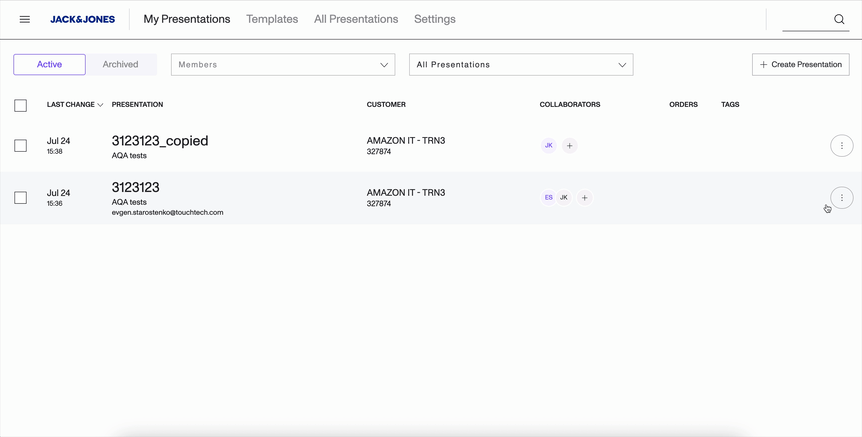Open the Settings tab
Image resolution: width=862 pixels, height=437 pixels.
point(435,19)
